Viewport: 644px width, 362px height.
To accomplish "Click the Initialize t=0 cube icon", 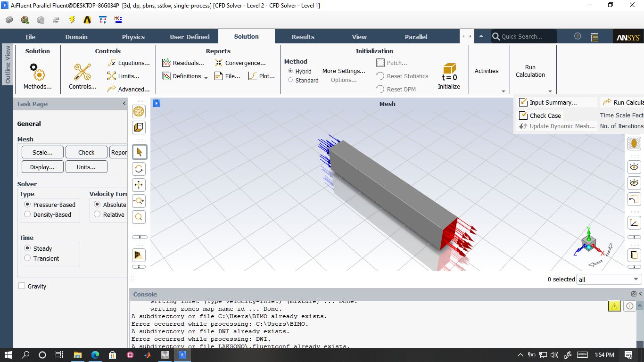I will [449, 72].
